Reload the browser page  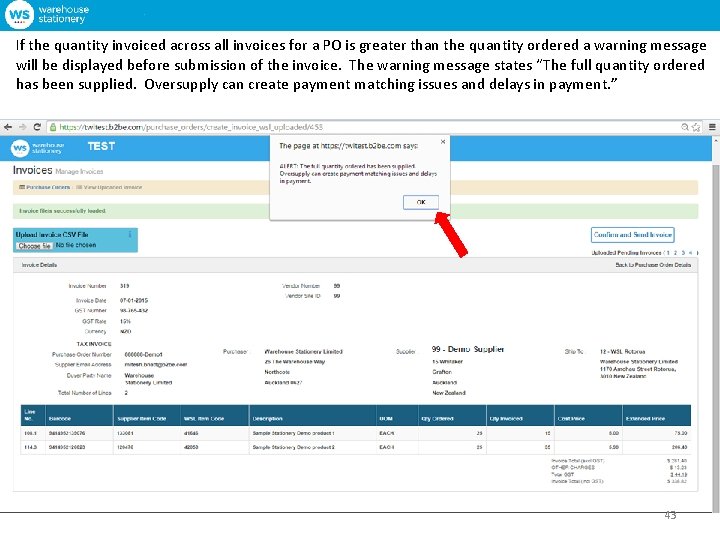click(37, 127)
